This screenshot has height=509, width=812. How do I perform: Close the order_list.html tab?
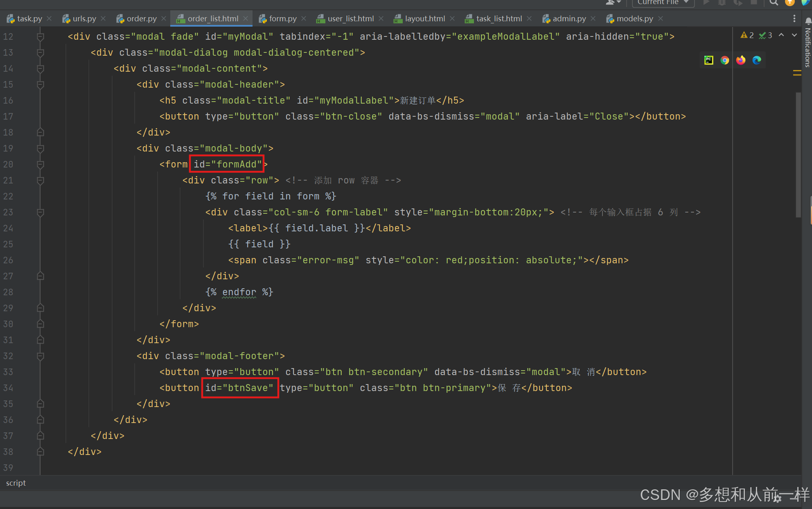point(246,18)
